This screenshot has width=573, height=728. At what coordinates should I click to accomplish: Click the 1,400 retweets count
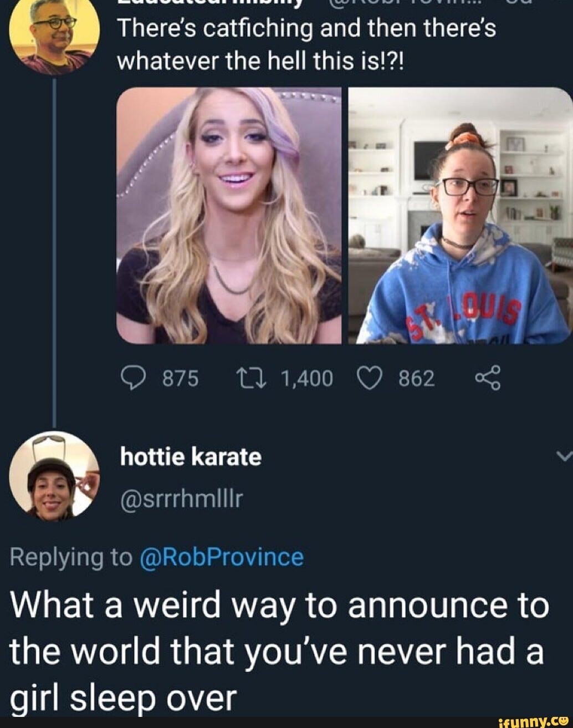[307, 379]
